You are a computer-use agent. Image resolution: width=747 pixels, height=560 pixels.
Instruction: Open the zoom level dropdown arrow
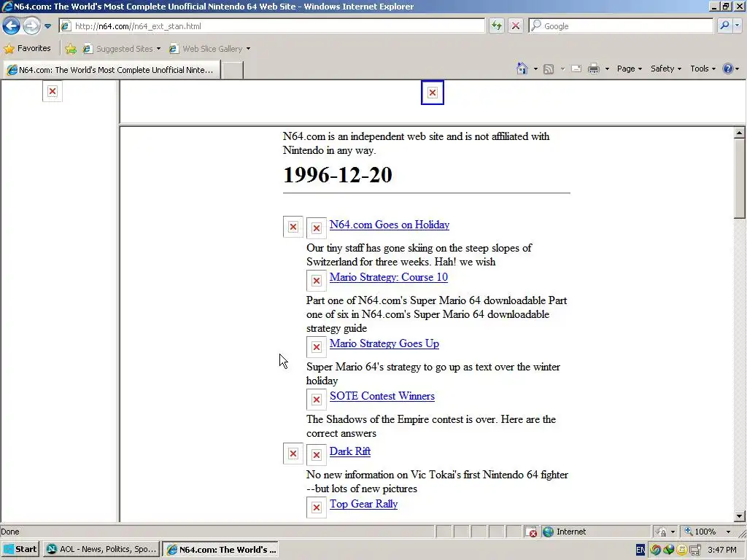pyautogui.click(x=728, y=532)
